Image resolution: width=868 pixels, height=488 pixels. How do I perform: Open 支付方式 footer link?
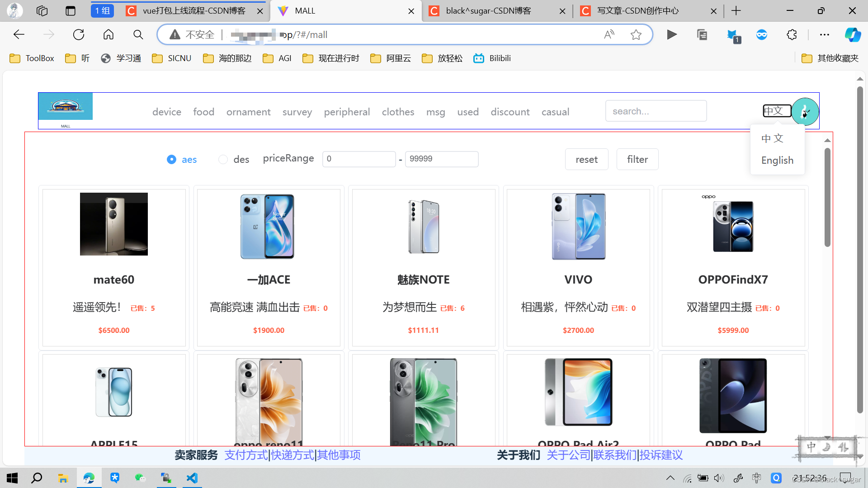click(246, 455)
